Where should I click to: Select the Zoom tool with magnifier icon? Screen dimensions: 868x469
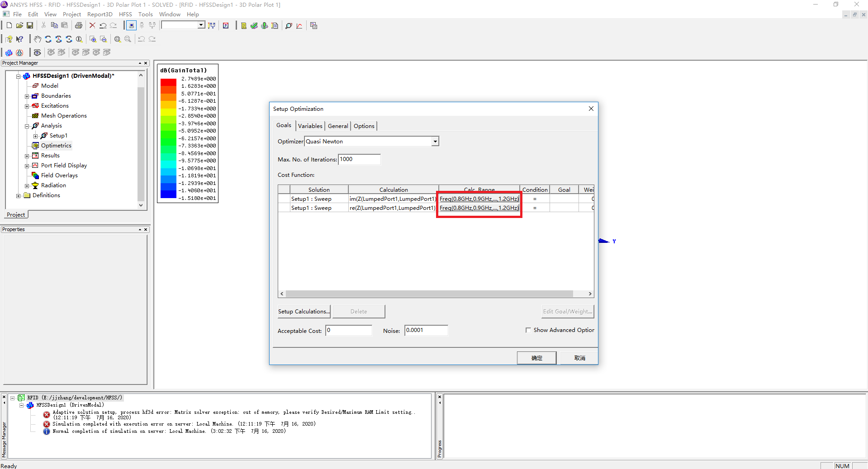tap(80, 39)
